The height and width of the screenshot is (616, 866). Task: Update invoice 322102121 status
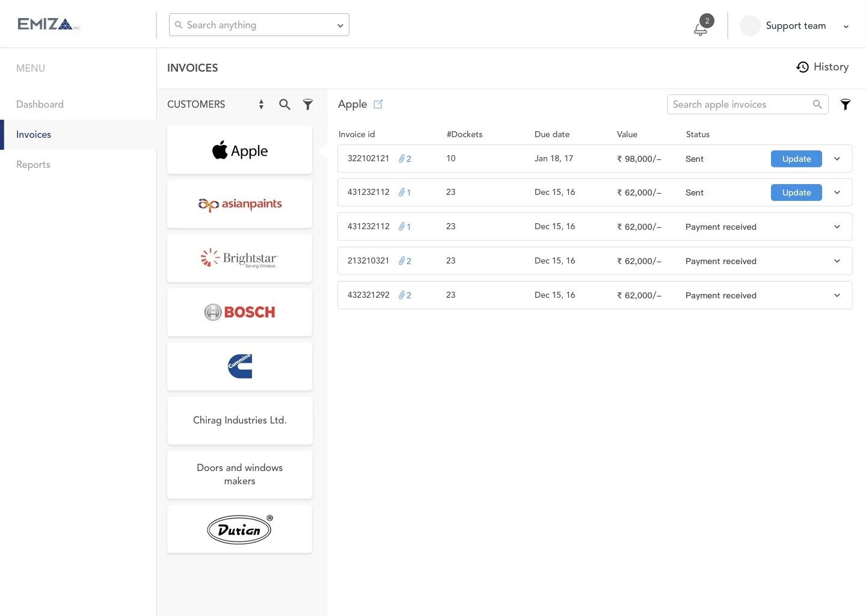tap(796, 159)
